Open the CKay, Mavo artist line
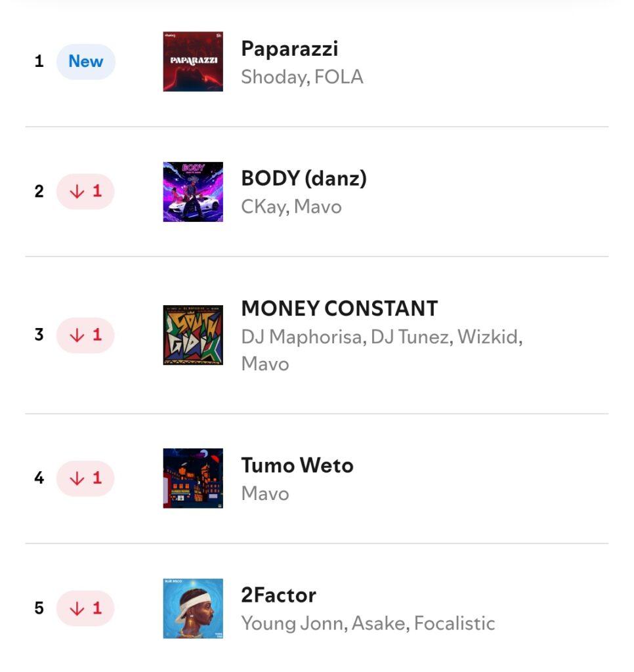This screenshot has height=672, width=634. [291, 207]
